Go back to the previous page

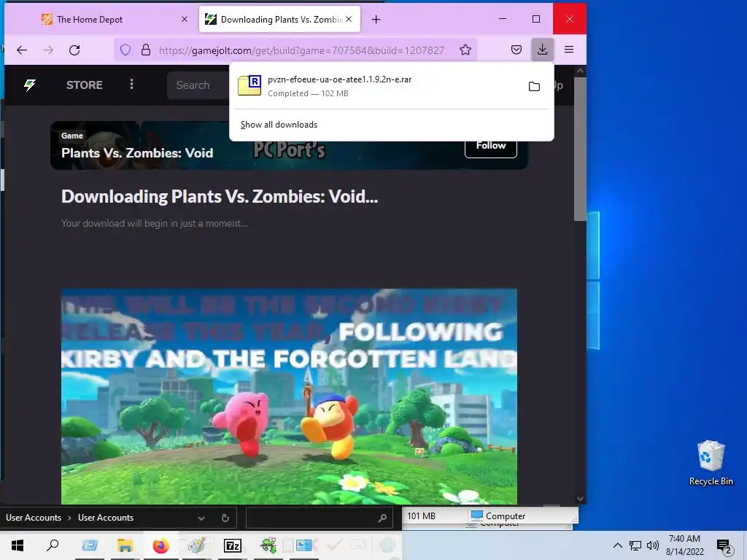point(22,50)
